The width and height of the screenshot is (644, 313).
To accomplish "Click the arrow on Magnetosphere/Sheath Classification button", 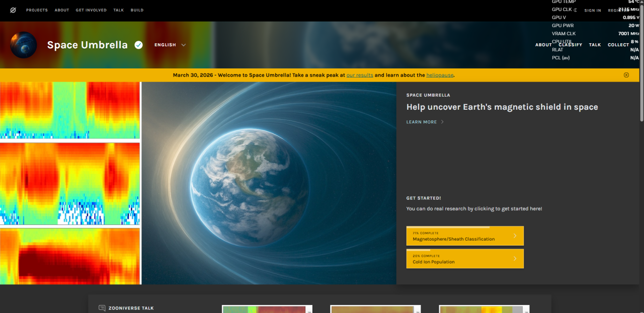I will pyautogui.click(x=515, y=236).
